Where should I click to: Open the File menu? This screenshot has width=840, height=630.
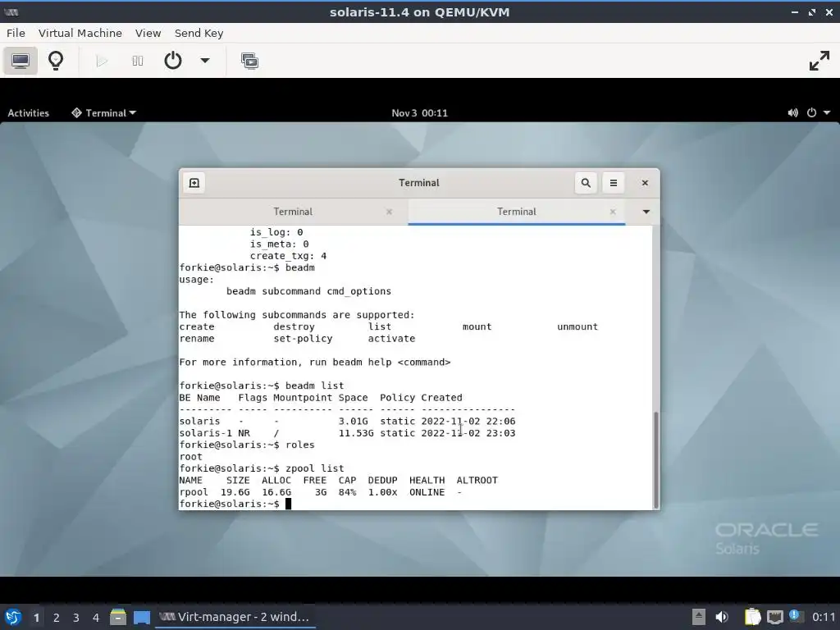pos(16,33)
